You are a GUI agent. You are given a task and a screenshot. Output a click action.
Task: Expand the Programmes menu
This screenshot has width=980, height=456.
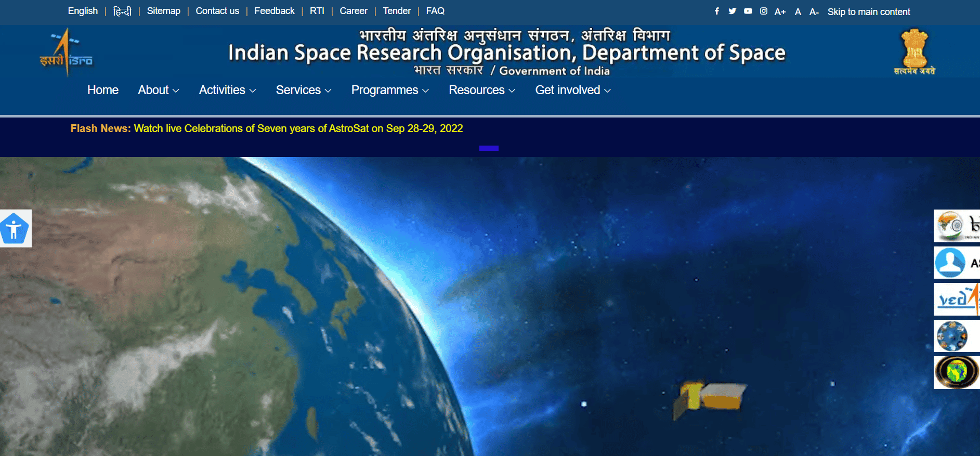(390, 90)
